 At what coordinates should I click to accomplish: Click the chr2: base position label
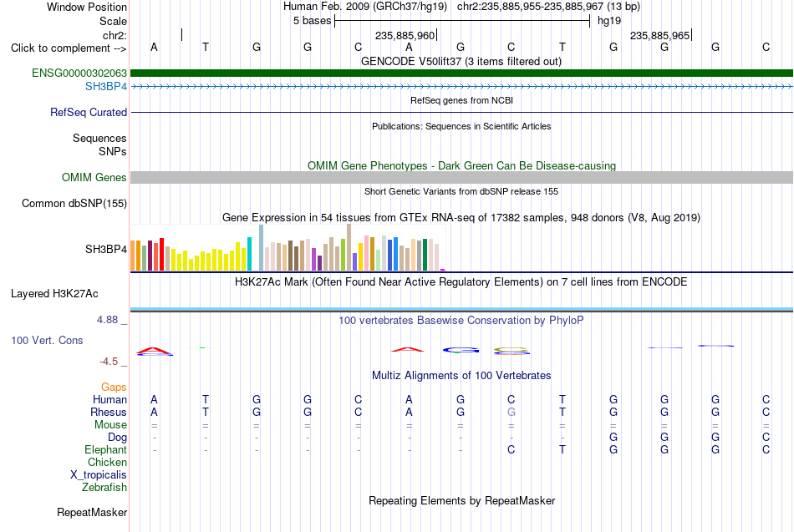[x=115, y=35]
